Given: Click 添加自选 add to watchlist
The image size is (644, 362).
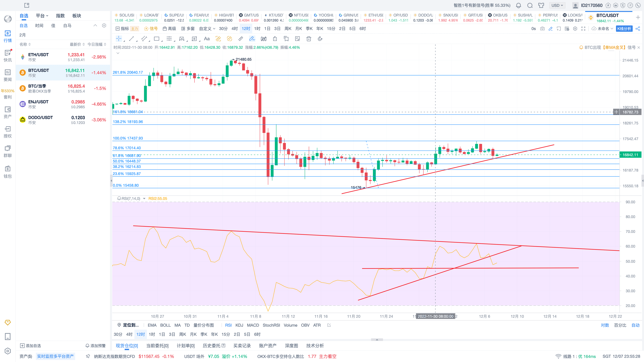Looking at the screenshot, I should [31, 346].
